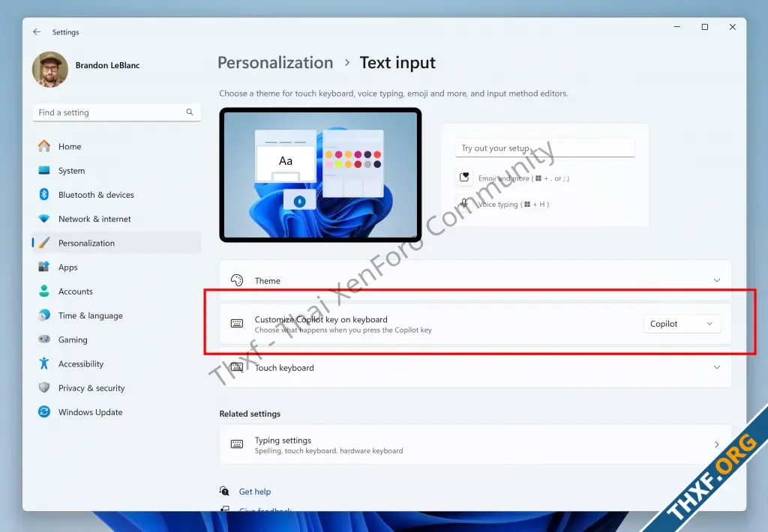Image resolution: width=768 pixels, height=532 pixels.
Task: Click the tablet theme preview image
Action: [320, 175]
